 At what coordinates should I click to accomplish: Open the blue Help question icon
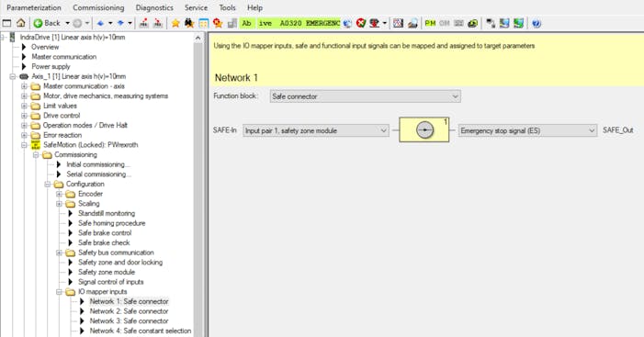click(x=536, y=23)
